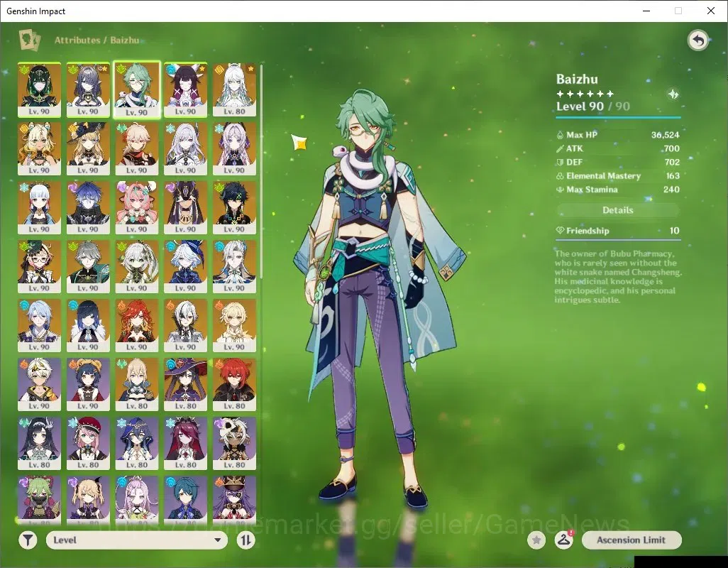Viewport: 728px width, 568px height.
Task: Select Jean's Anemo portrait
Action: (137, 385)
